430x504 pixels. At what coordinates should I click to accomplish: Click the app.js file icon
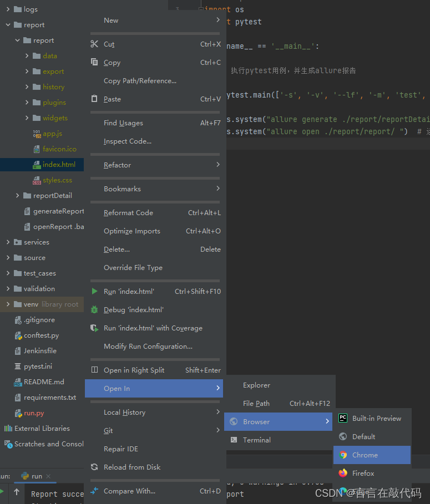37,134
